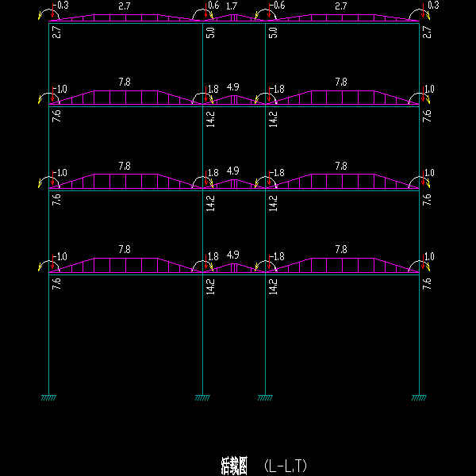
Task: Select the red load arrow at top-left corner
Action: pos(52,11)
